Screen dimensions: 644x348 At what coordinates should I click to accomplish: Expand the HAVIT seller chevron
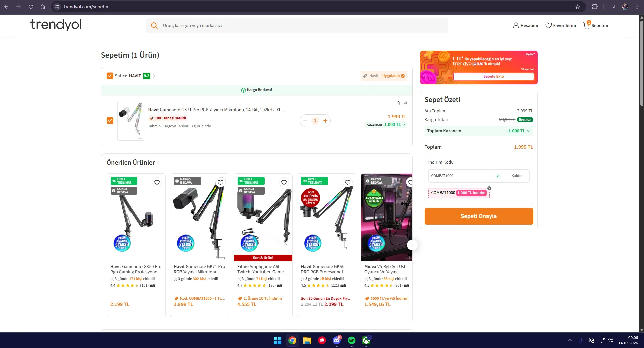point(154,76)
